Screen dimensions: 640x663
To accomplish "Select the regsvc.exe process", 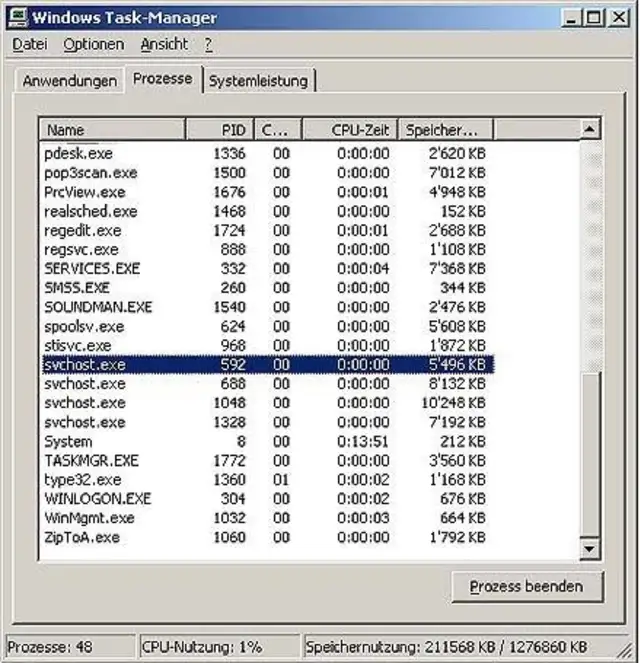I will coord(268,249).
